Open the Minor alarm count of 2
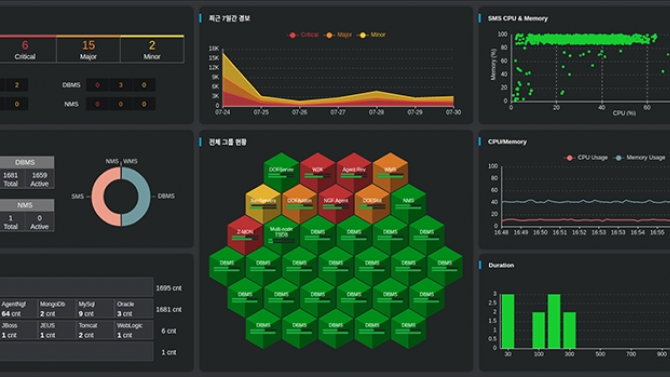 click(152, 50)
